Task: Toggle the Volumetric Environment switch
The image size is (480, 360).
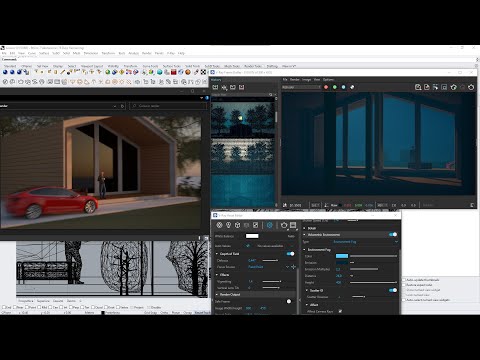Action: coord(393,235)
